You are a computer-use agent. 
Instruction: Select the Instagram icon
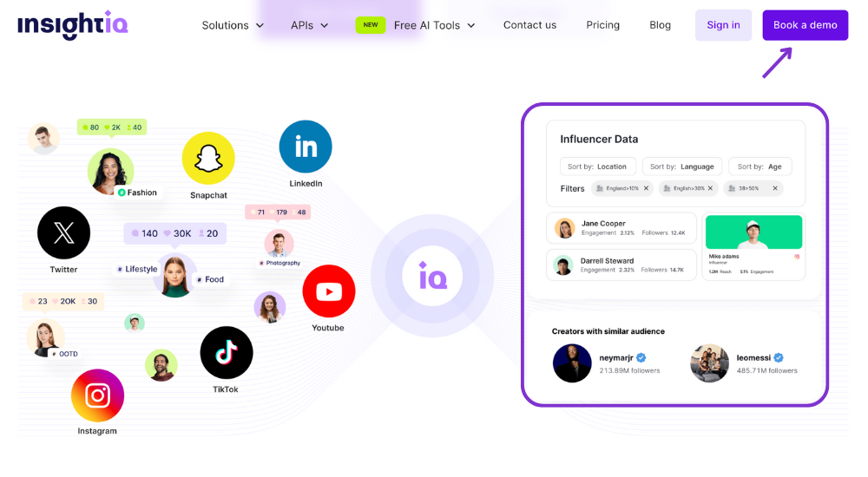(x=97, y=395)
